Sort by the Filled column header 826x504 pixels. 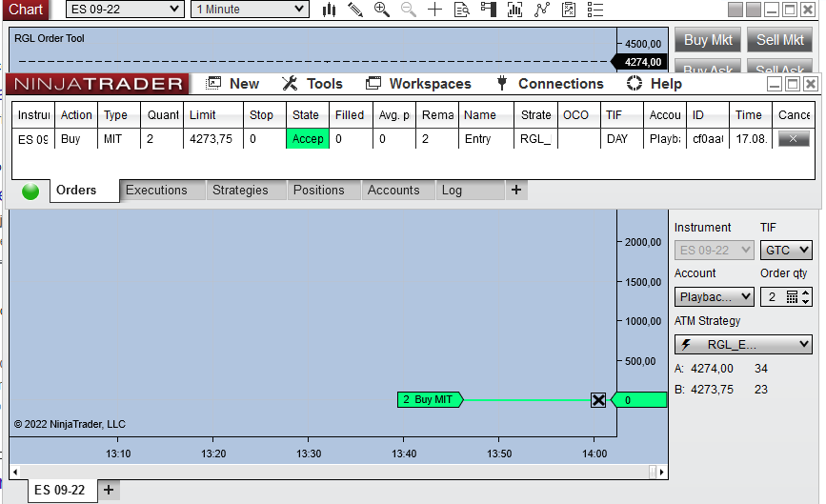pyautogui.click(x=350, y=115)
